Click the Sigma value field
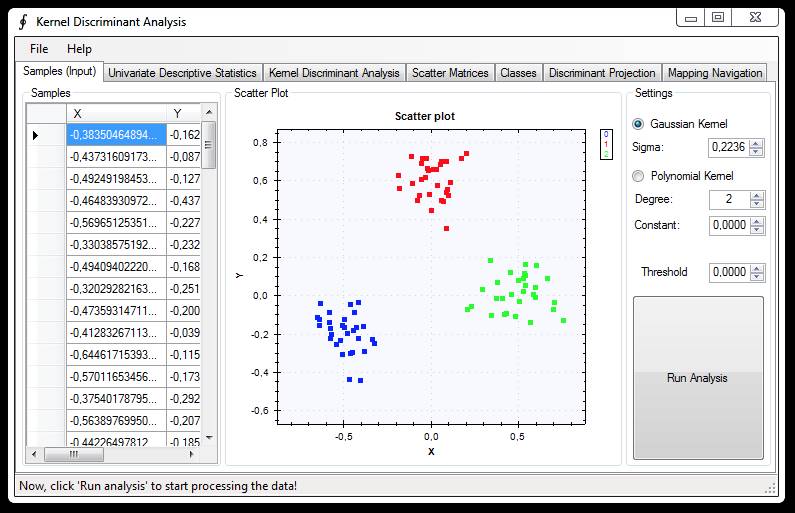Image resolution: width=795 pixels, height=513 pixels. pyautogui.click(x=729, y=148)
